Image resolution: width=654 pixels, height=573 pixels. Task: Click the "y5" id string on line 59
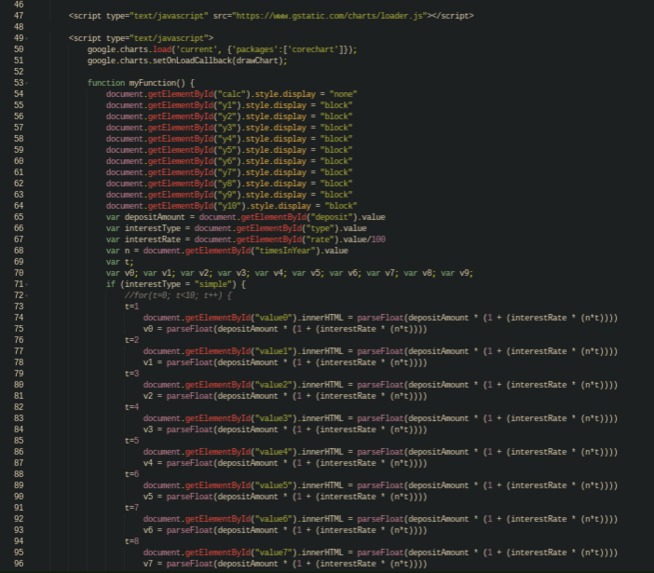[227, 150]
